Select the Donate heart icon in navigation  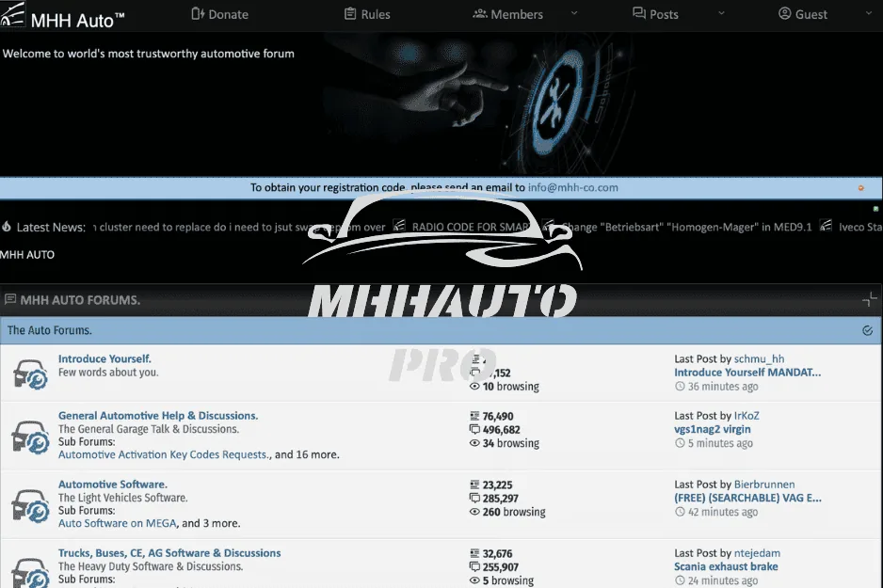pyautogui.click(x=199, y=14)
